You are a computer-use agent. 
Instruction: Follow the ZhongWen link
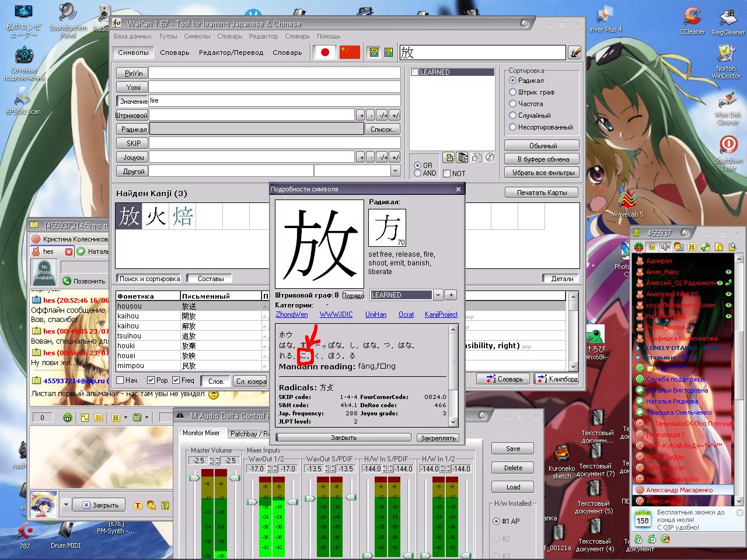pyautogui.click(x=291, y=314)
